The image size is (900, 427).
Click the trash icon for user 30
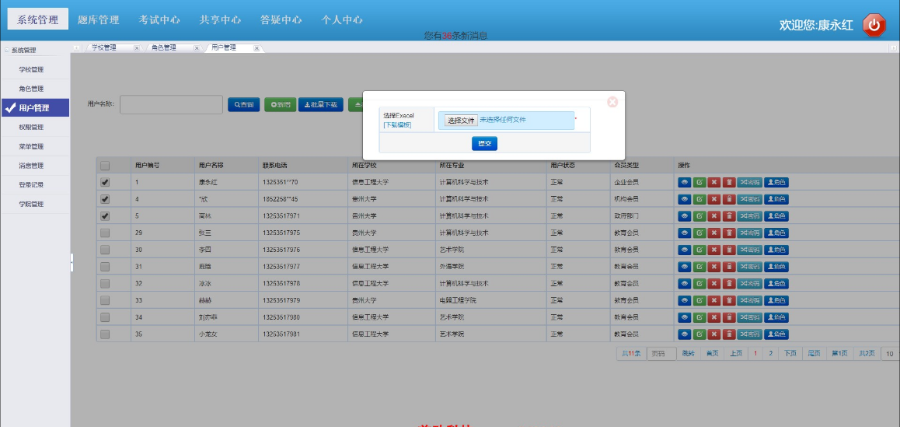(x=728, y=250)
